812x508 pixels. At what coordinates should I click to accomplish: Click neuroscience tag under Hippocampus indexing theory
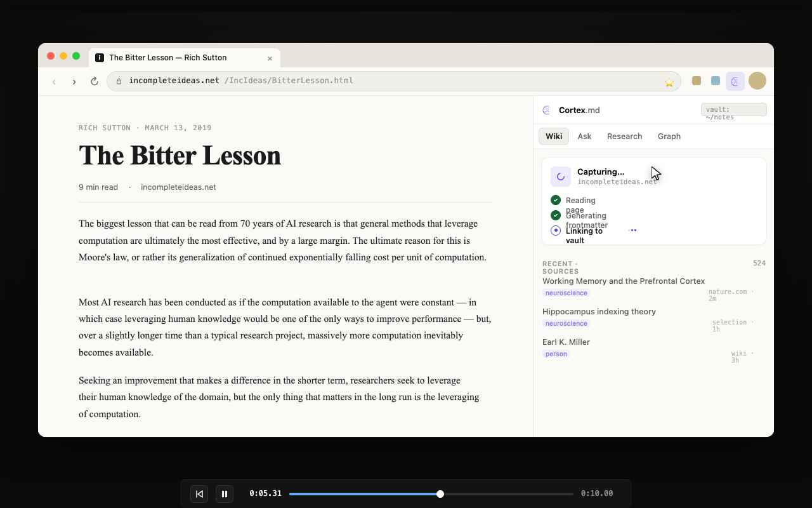coord(566,323)
